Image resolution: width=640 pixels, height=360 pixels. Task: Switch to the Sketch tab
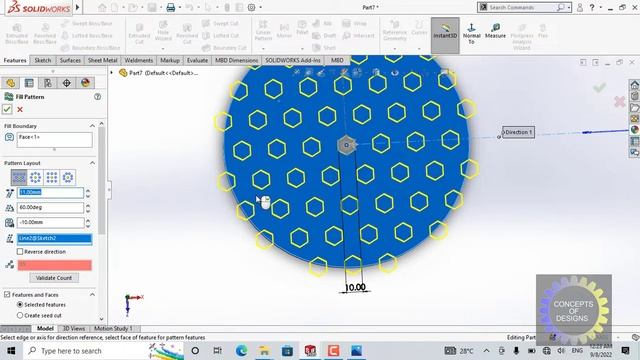pyautogui.click(x=42, y=60)
